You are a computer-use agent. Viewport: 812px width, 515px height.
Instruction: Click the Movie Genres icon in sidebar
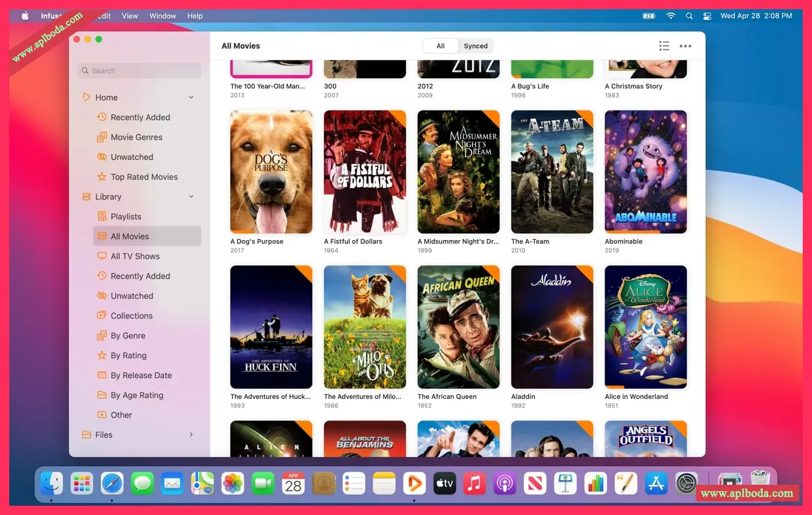[102, 137]
